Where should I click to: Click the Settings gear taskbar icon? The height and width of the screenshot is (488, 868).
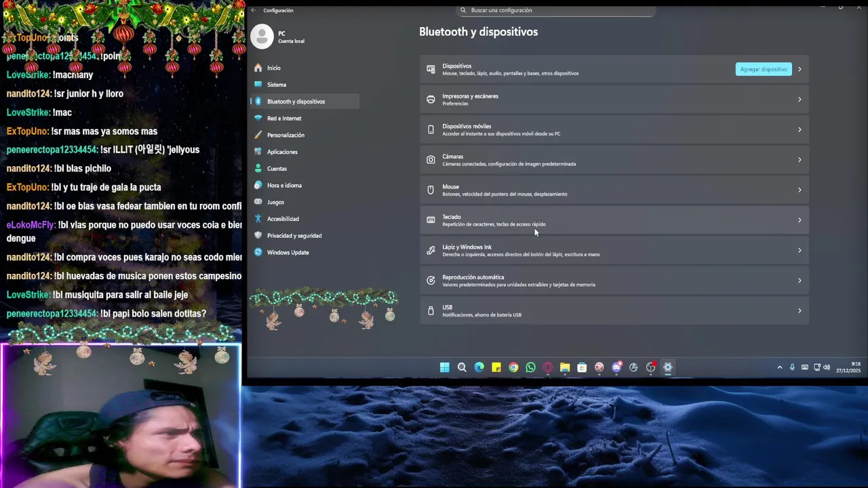(668, 367)
